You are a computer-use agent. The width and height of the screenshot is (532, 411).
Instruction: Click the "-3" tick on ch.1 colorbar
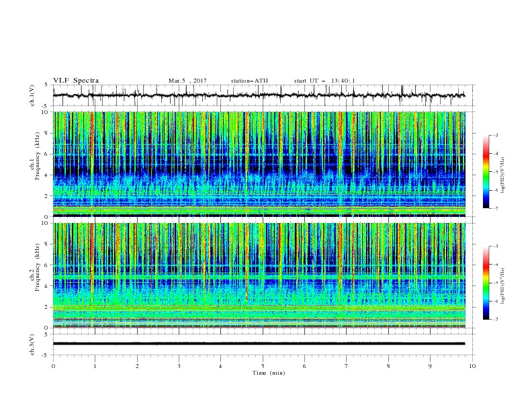point(496,135)
